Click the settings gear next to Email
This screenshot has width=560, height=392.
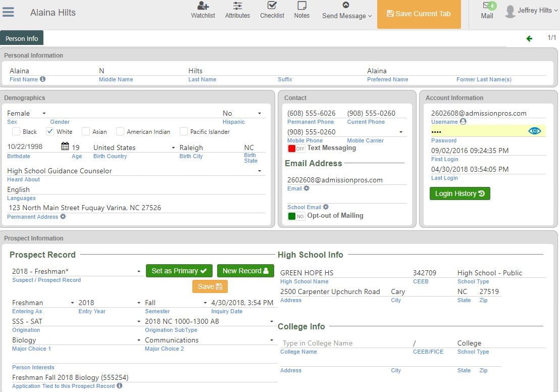pyautogui.click(x=307, y=188)
